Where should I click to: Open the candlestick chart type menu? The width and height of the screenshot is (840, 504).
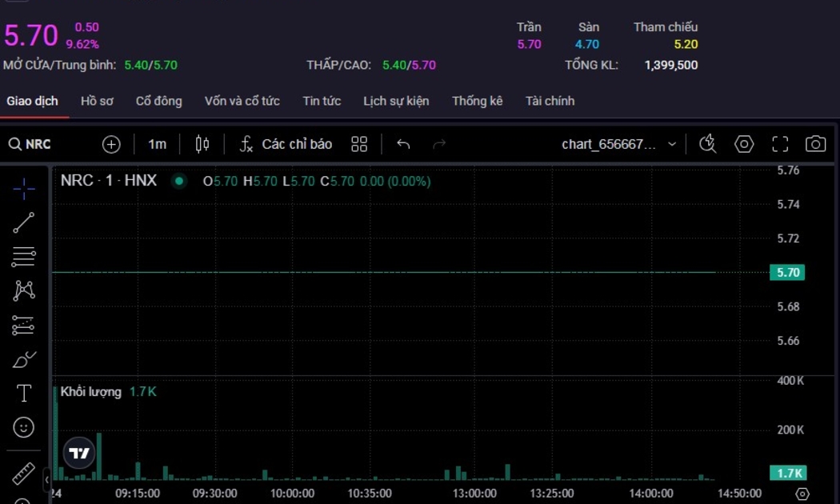click(x=202, y=144)
